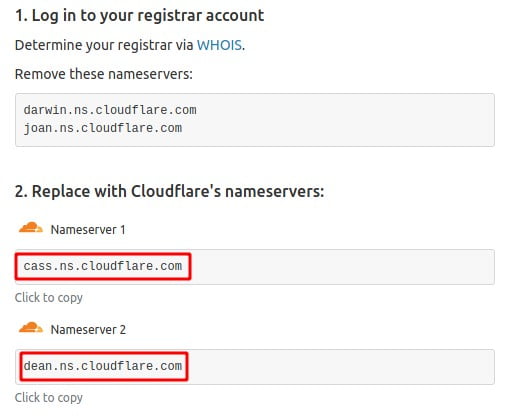Image resolution: width=519 pixels, height=416 pixels.
Task: Click blank area inside the Nameserver 1 field
Action: point(342,267)
